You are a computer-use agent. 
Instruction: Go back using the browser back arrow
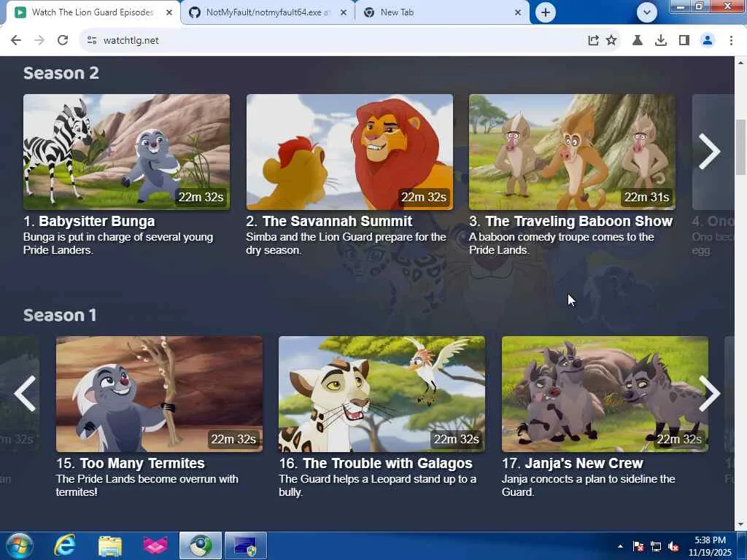coord(16,41)
